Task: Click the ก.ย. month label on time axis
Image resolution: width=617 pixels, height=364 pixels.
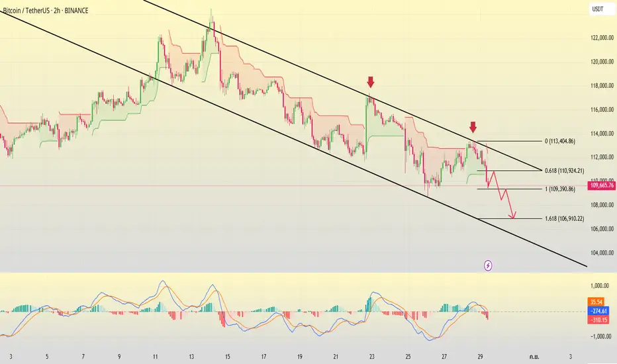Action: [534, 357]
